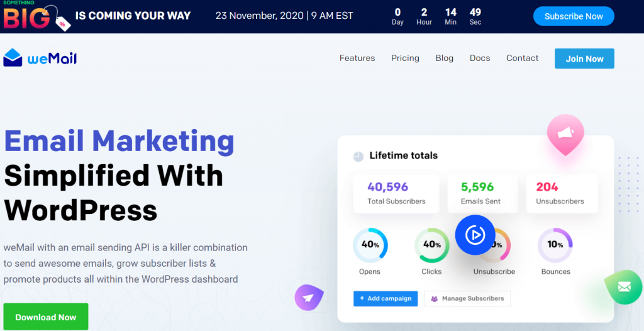Screen dimensions: 644x331
Task: Open the Pricing page
Action: 405,59
